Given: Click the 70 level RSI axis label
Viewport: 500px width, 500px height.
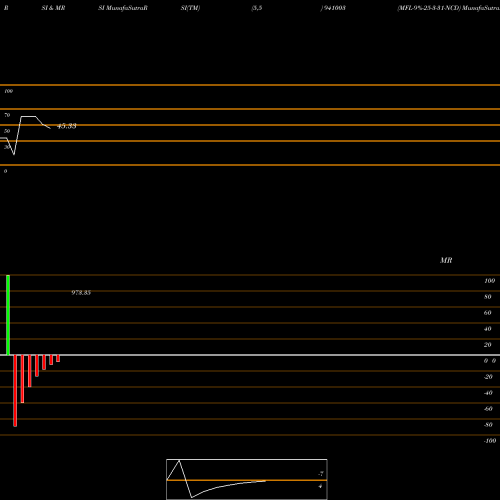Looking at the screenshot, I should (x=7, y=115).
